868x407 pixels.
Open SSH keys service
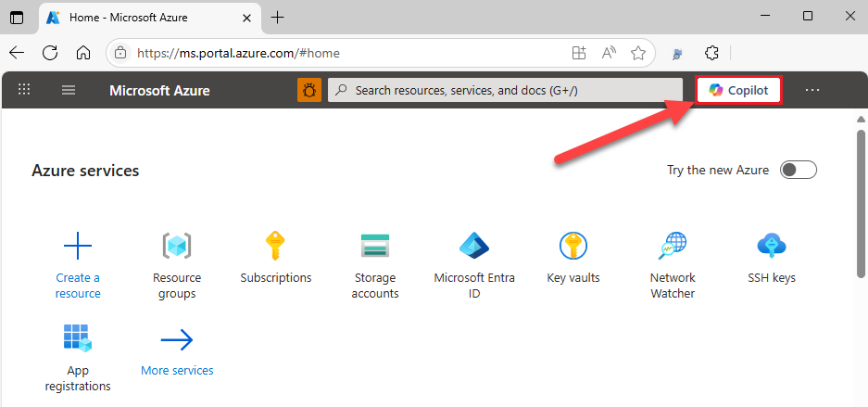[x=772, y=247]
